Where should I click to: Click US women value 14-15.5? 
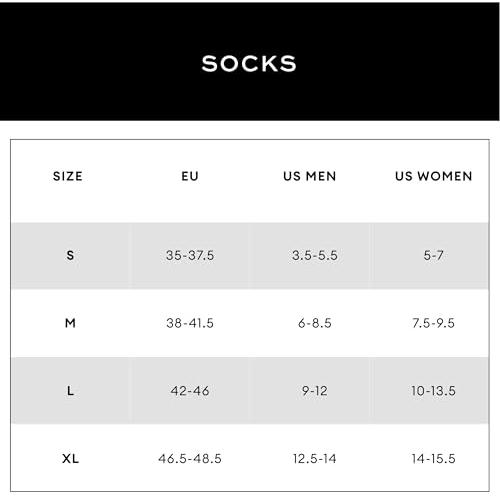433,458
